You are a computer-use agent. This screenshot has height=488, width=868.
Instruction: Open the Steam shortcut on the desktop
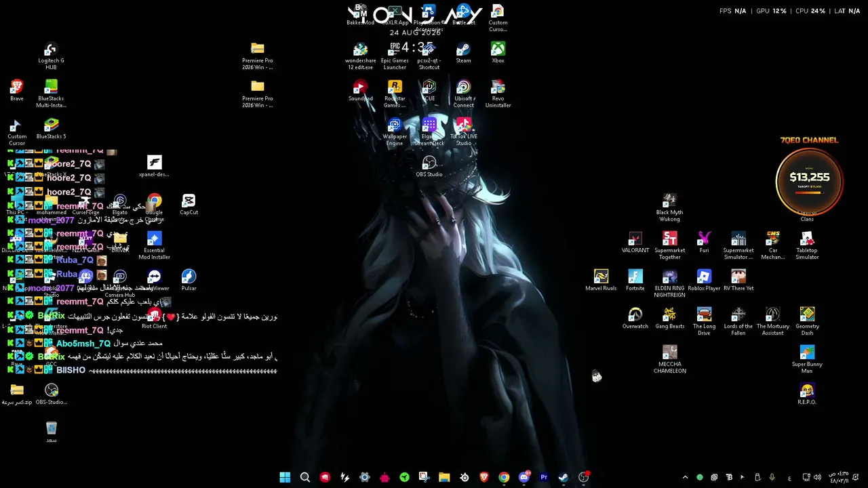coord(463,53)
